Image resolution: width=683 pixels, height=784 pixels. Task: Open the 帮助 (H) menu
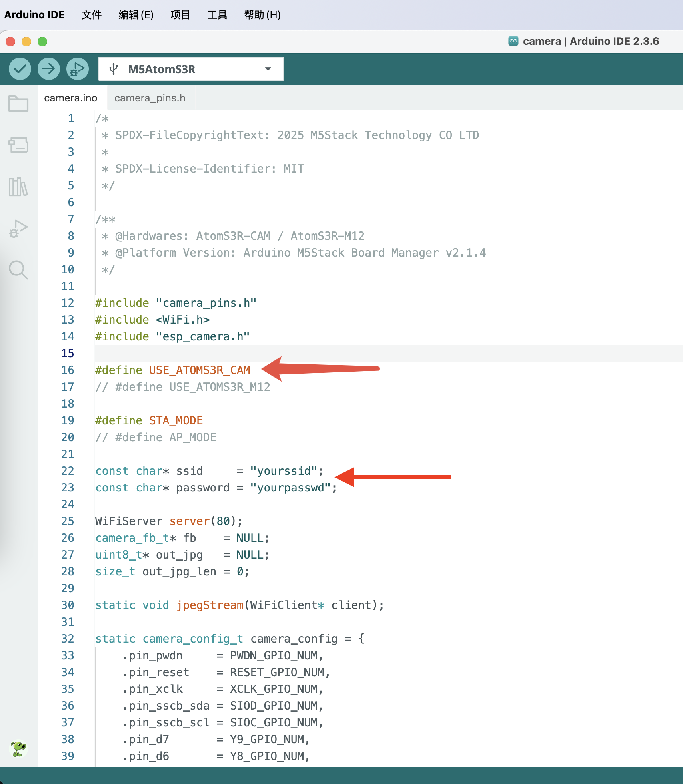coord(262,15)
